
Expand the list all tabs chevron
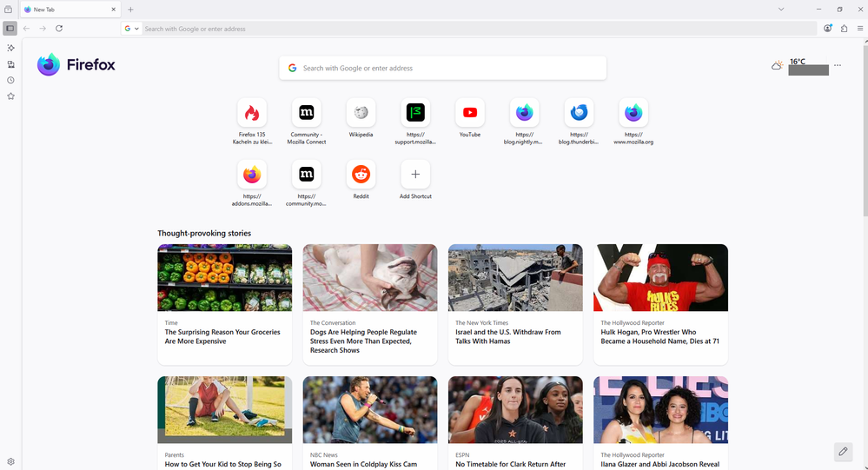click(x=781, y=10)
